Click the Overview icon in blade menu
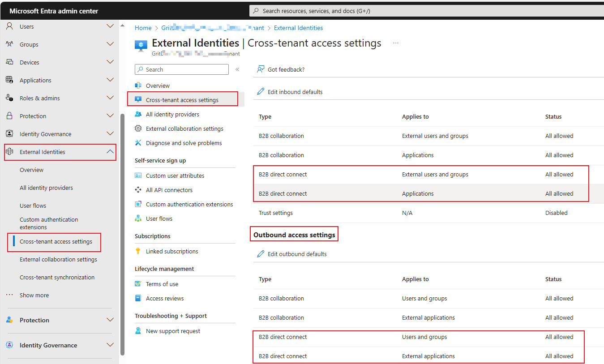Image resolution: width=604 pixels, height=364 pixels. (x=138, y=86)
